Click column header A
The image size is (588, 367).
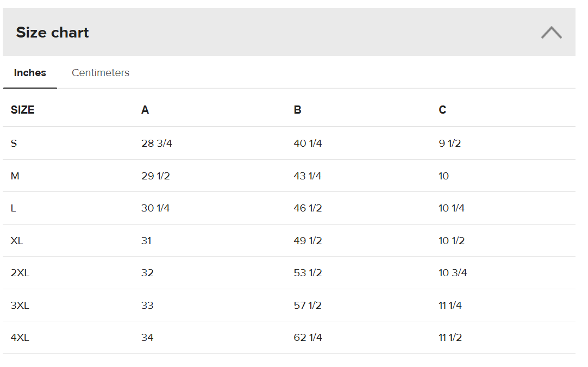point(145,110)
